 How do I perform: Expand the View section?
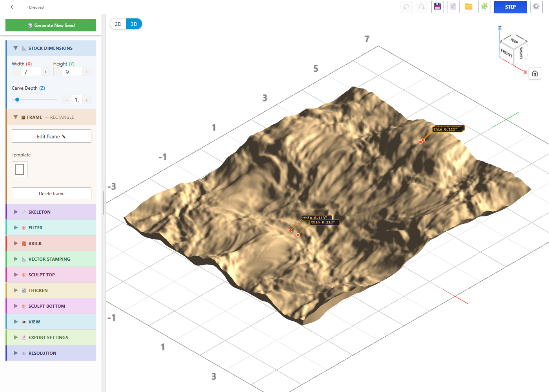click(x=51, y=322)
